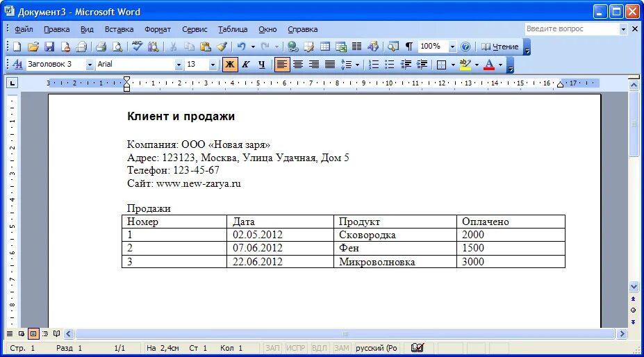The height and width of the screenshot is (357, 644).
Task: Run spelling check (ABC checkmark icon)
Action: 137,47
